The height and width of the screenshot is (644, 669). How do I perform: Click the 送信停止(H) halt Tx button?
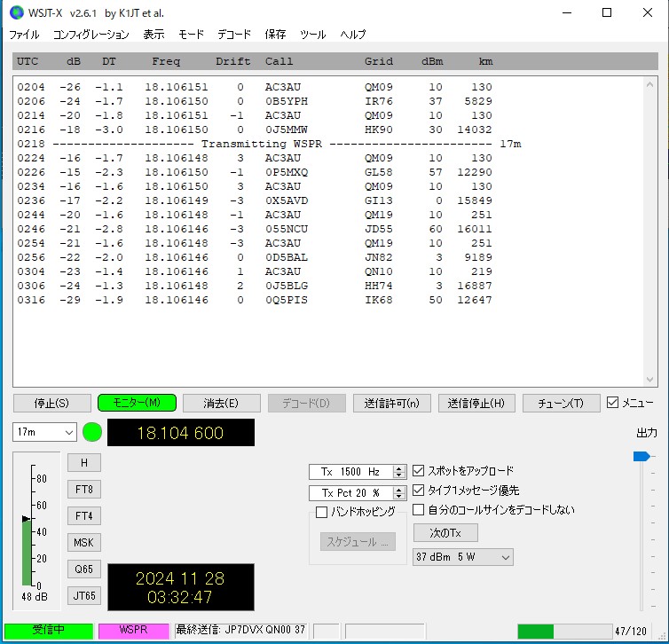tap(476, 403)
